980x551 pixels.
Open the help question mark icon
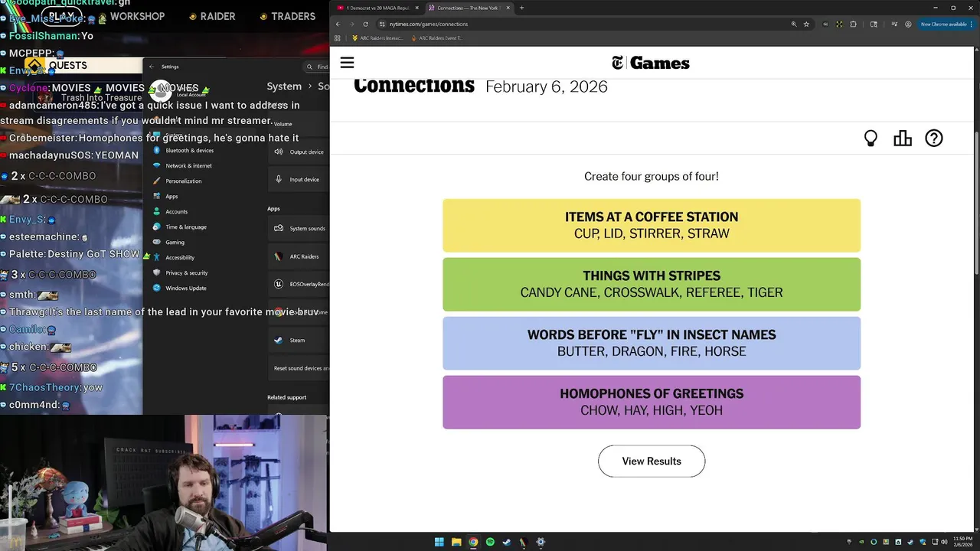click(934, 139)
